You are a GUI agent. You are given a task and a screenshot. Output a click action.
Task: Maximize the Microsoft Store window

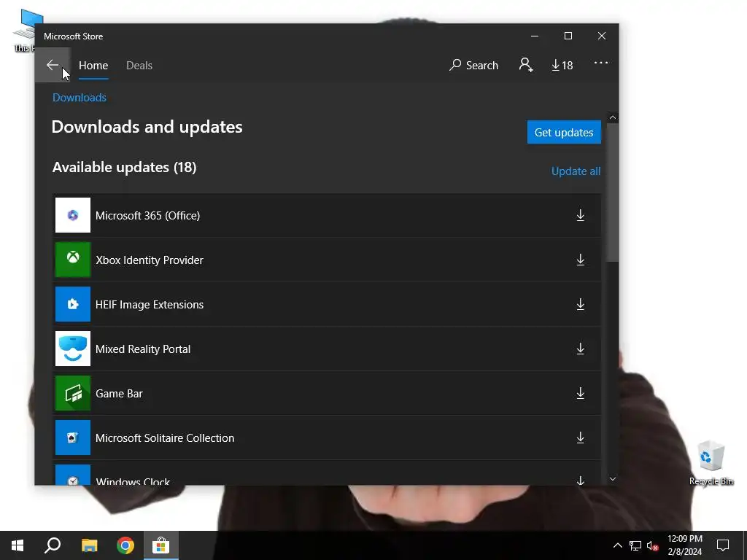coord(568,36)
